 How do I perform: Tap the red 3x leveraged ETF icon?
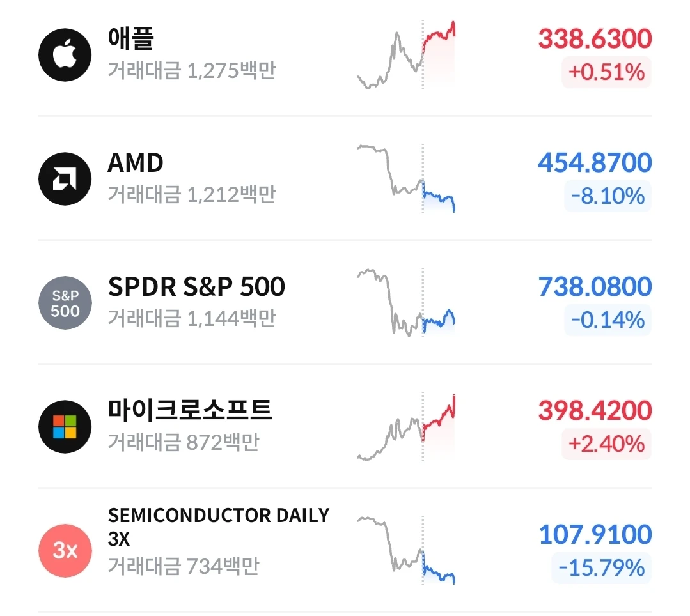point(65,551)
